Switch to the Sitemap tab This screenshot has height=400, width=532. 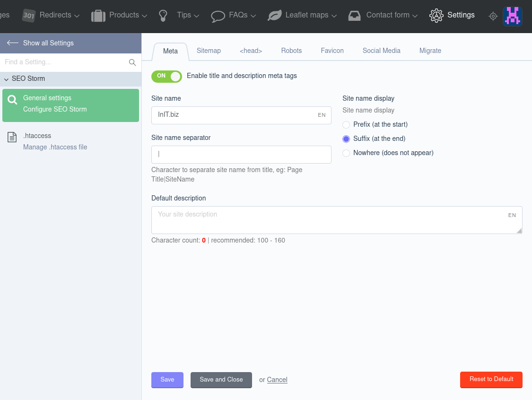(x=209, y=51)
